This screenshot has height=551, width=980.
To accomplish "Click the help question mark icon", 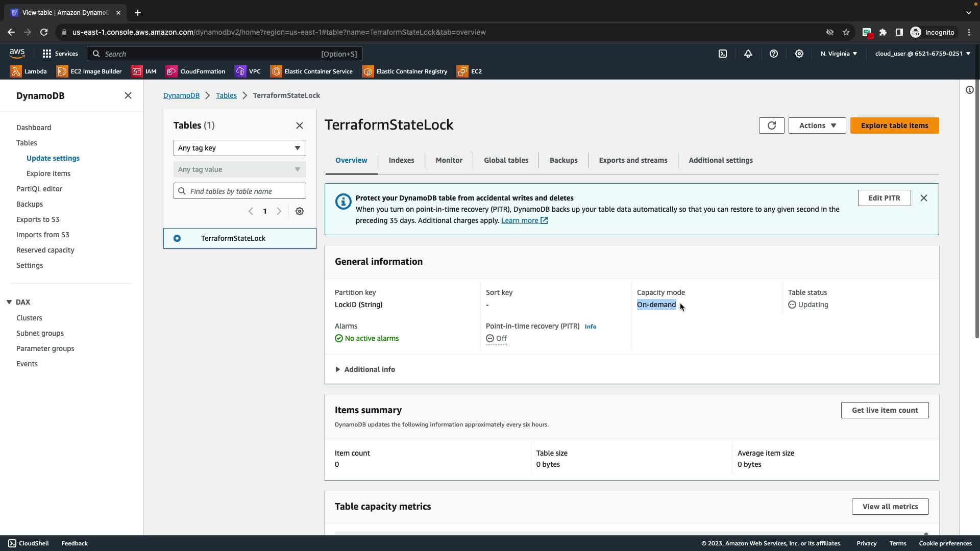I will coord(774,54).
